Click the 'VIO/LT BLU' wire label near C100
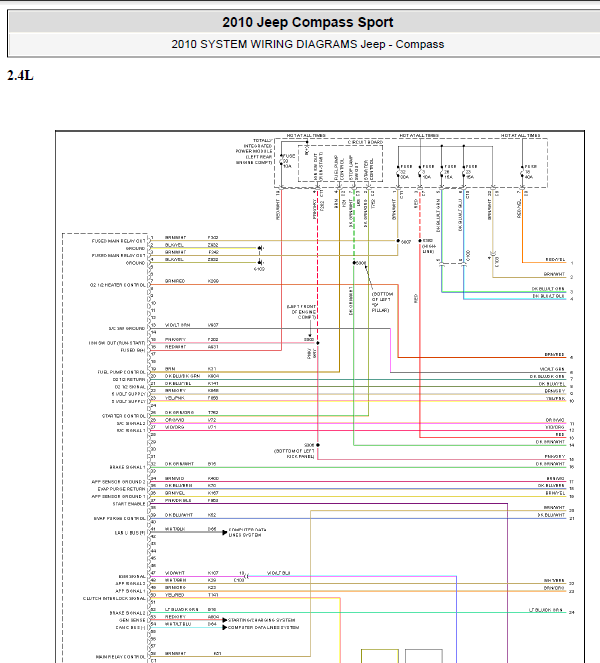This screenshot has height=663, width=600. pos(279,573)
